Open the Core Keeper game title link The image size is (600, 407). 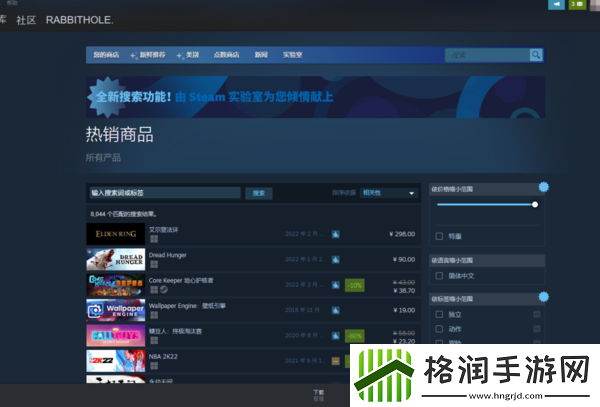click(181, 280)
